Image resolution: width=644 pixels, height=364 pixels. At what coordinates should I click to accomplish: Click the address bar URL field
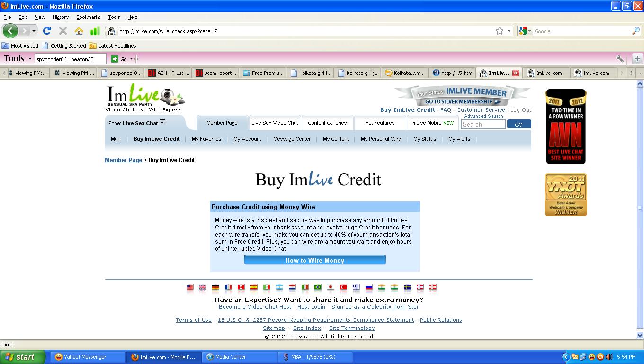tap(305, 31)
